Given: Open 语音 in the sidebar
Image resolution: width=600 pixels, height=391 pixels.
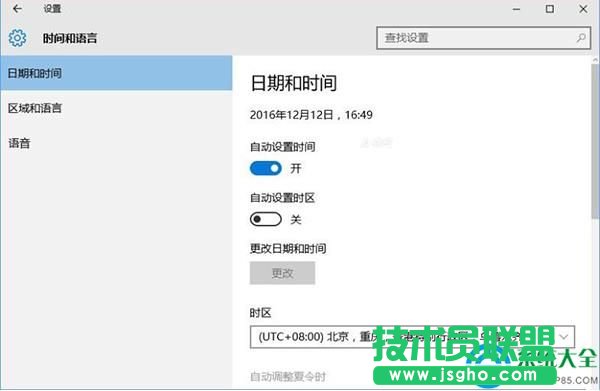Looking at the screenshot, I should pyautogui.click(x=116, y=143).
